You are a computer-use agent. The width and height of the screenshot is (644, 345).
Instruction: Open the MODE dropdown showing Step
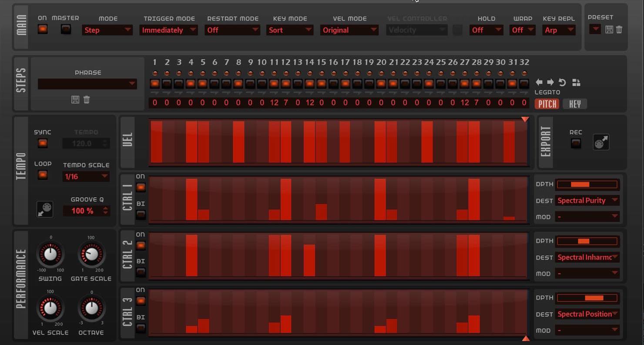[x=107, y=30]
